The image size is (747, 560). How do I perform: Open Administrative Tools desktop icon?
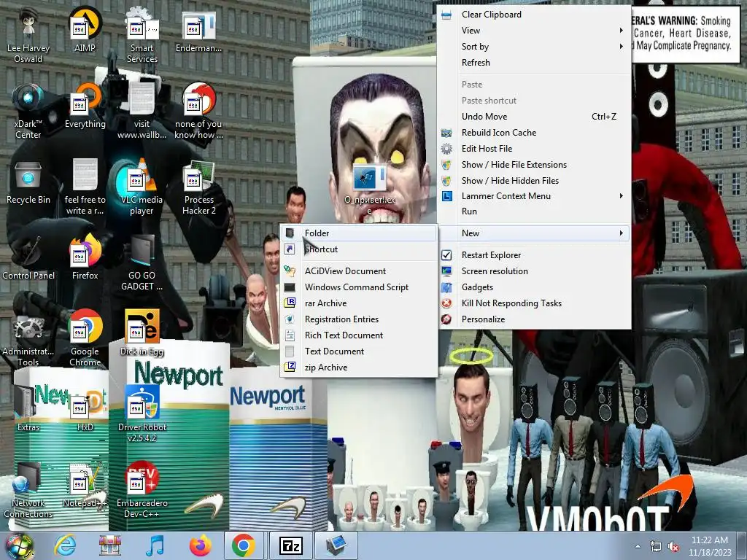click(x=28, y=339)
